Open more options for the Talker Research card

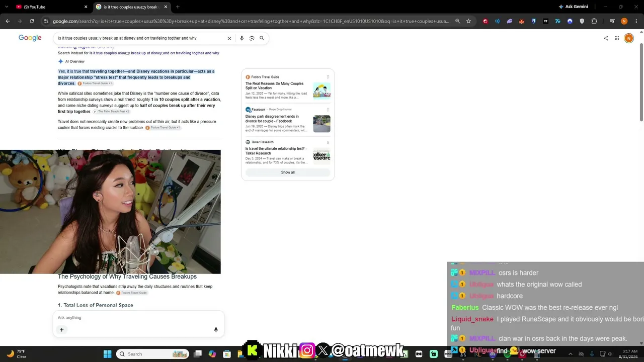[x=328, y=142]
